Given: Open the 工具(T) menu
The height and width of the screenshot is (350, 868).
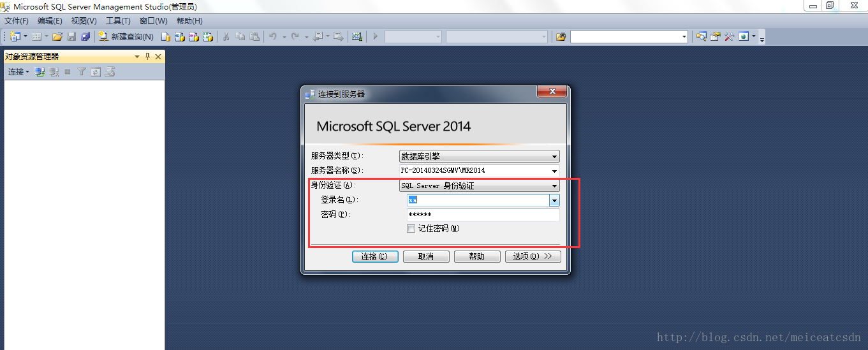Looking at the screenshot, I should [118, 21].
